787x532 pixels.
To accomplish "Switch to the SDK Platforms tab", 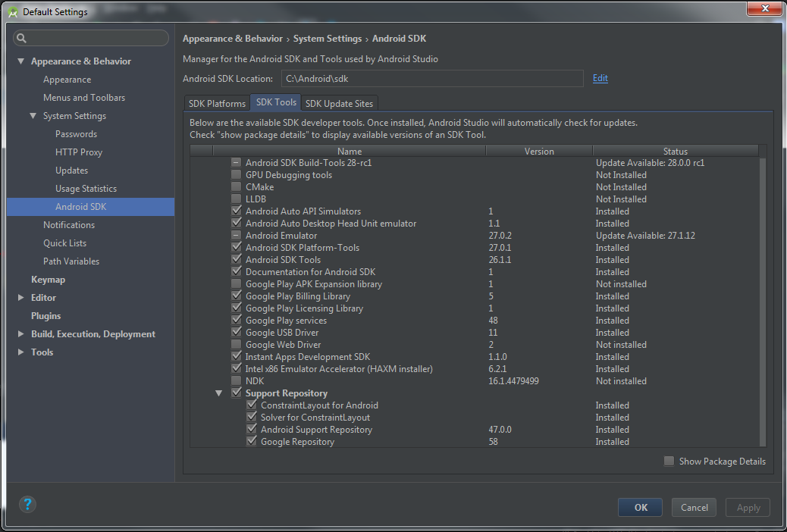I will pos(217,102).
